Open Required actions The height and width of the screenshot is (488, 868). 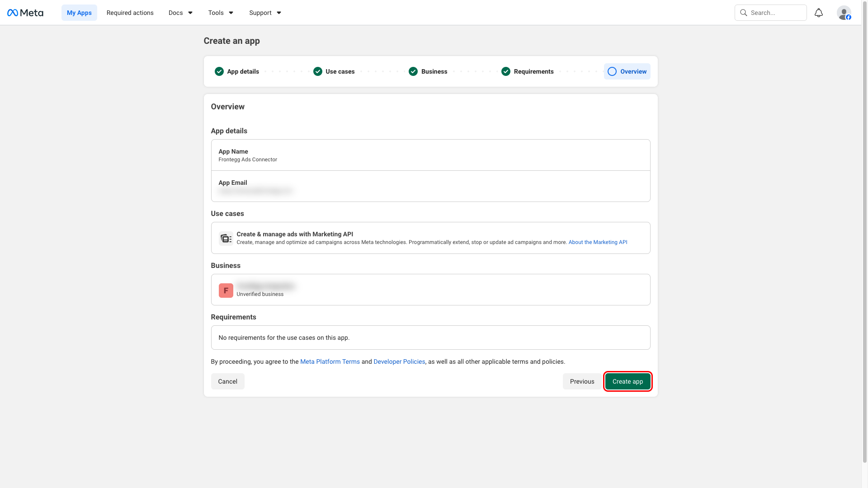coord(130,13)
